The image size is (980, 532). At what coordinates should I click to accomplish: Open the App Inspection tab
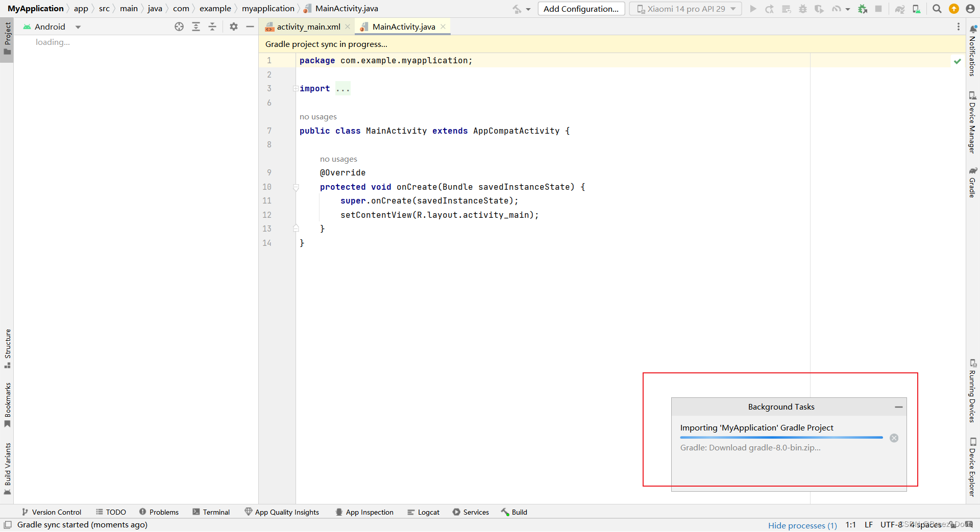click(364, 512)
